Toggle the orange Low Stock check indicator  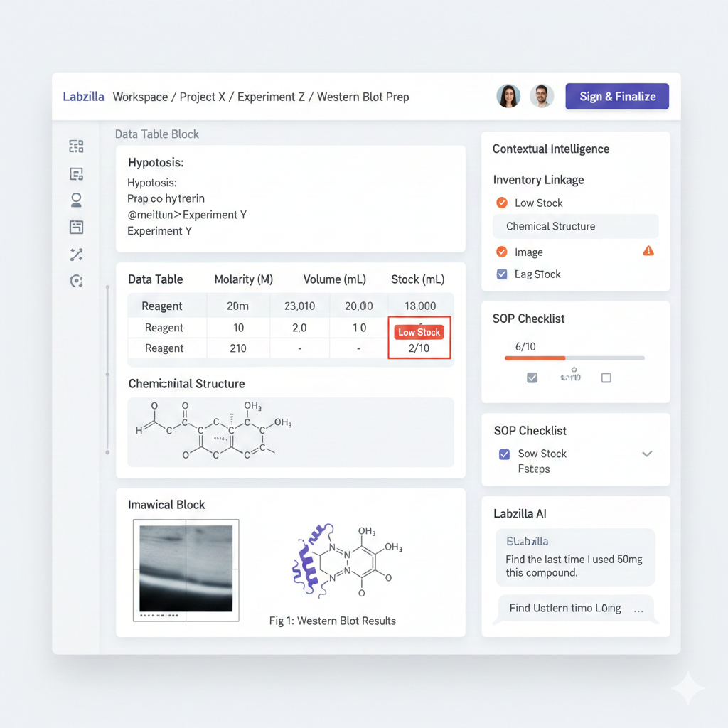point(502,203)
